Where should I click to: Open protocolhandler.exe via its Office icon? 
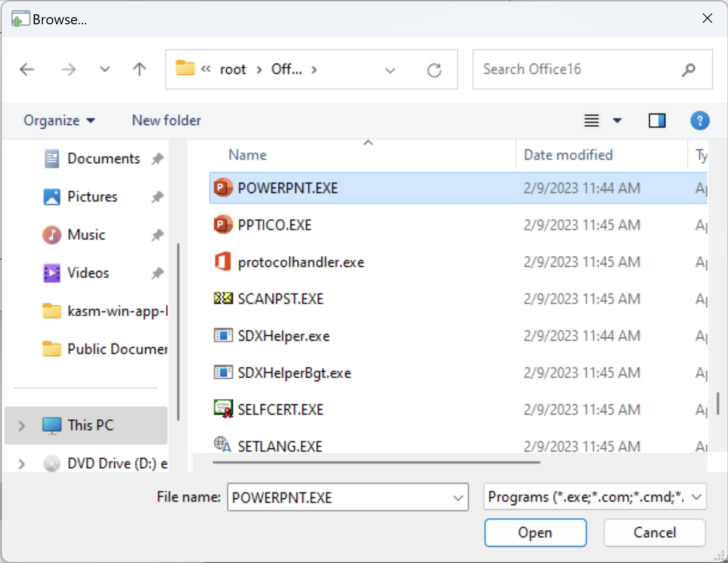coord(222,261)
